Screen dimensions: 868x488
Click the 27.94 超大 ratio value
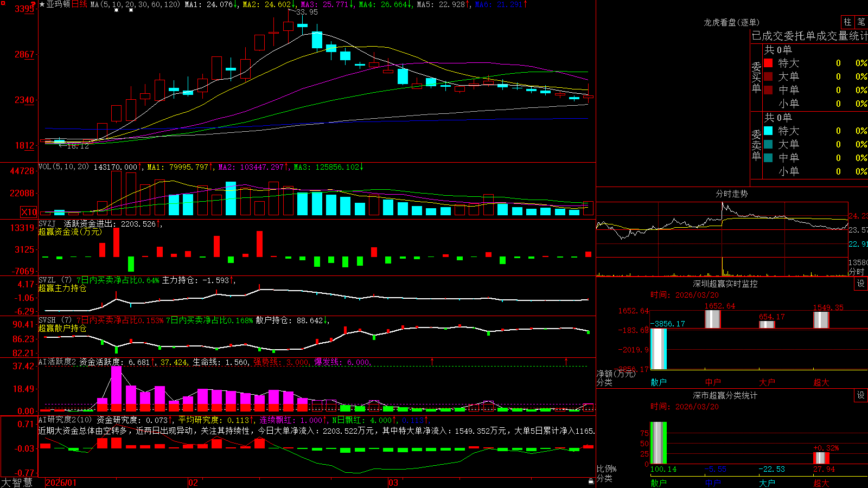(824, 469)
